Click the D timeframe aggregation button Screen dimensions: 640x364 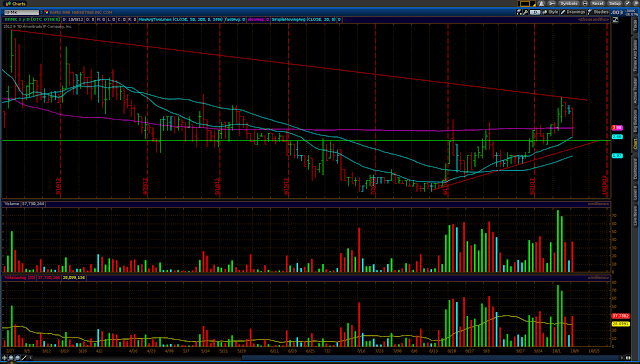tap(535, 12)
